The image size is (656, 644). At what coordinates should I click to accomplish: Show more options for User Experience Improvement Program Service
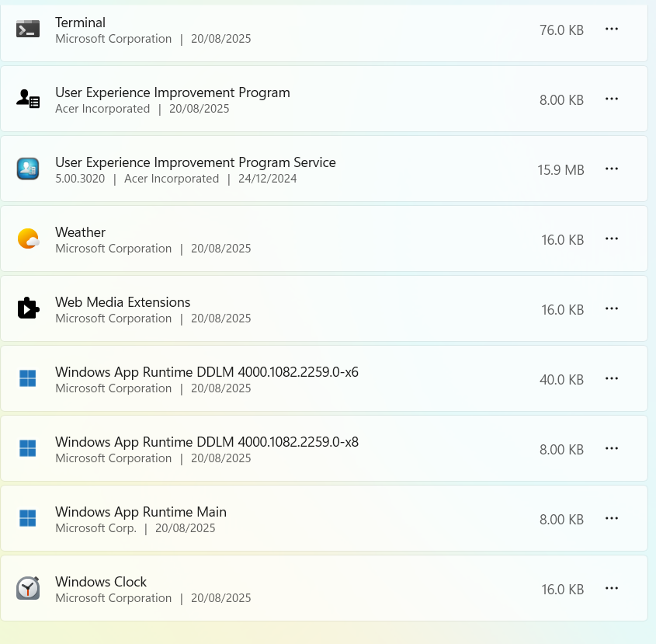coord(612,169)
